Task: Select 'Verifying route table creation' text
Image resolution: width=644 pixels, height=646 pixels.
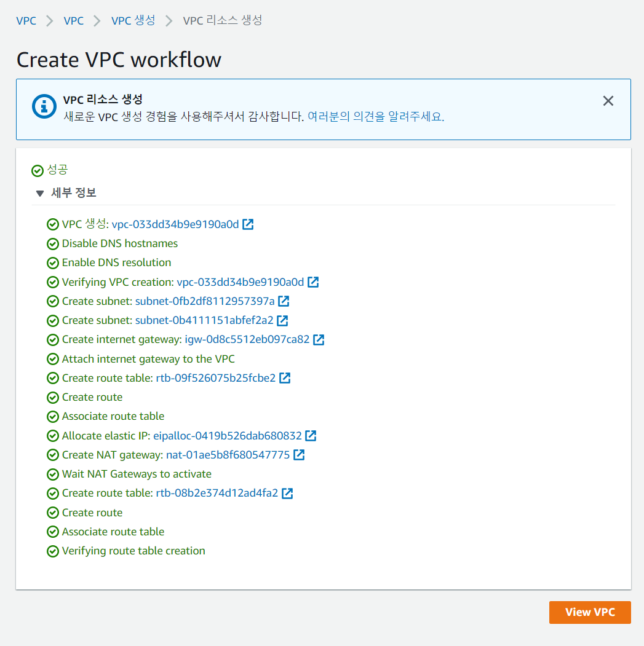Action: pyautogui.click(x=133, y=551)
